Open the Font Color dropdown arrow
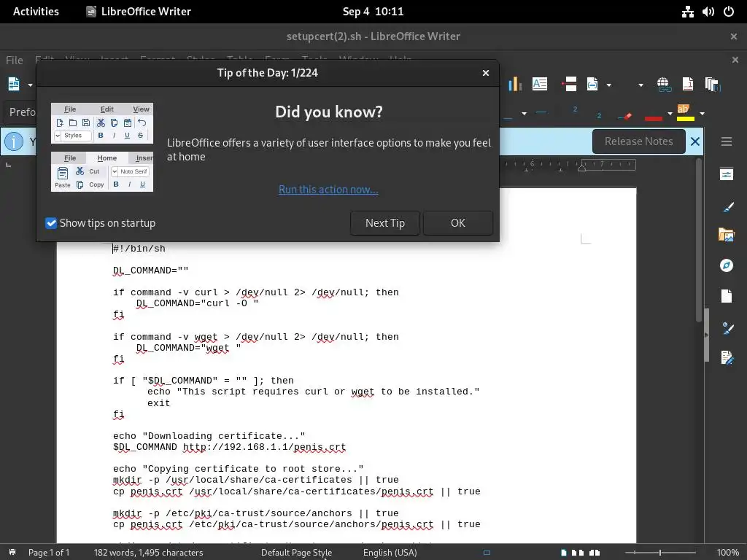The image size is (747, 560). [x=670, y=114]
